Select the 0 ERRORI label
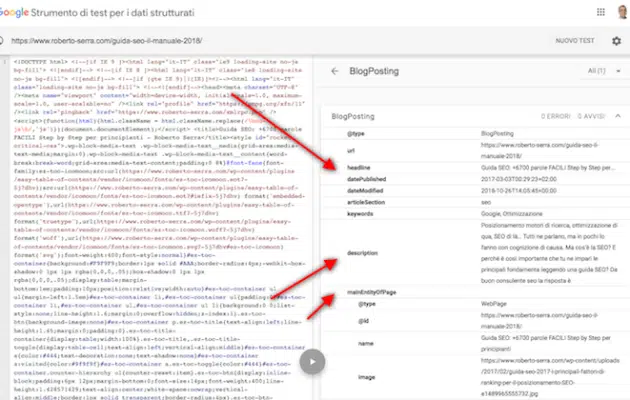 click(x=555, y=116)
